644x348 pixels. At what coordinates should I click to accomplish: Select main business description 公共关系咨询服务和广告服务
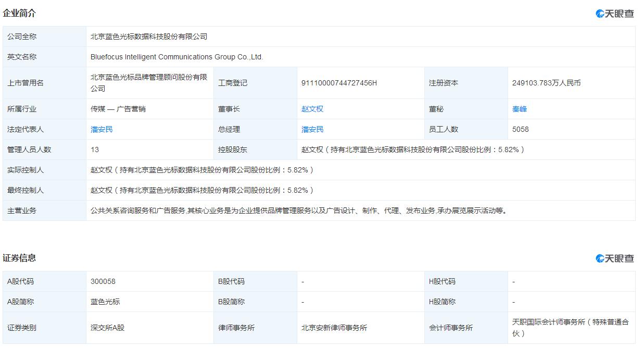299,210
